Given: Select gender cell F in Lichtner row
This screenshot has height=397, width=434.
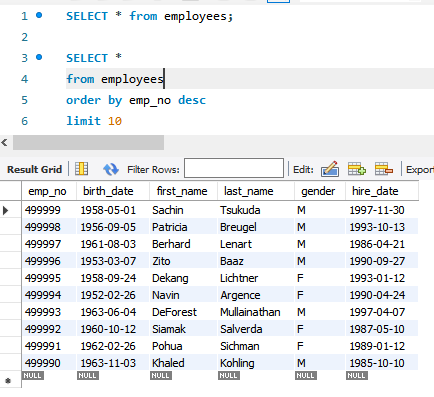Looking at the screenshot, I should tap(320, 278).
